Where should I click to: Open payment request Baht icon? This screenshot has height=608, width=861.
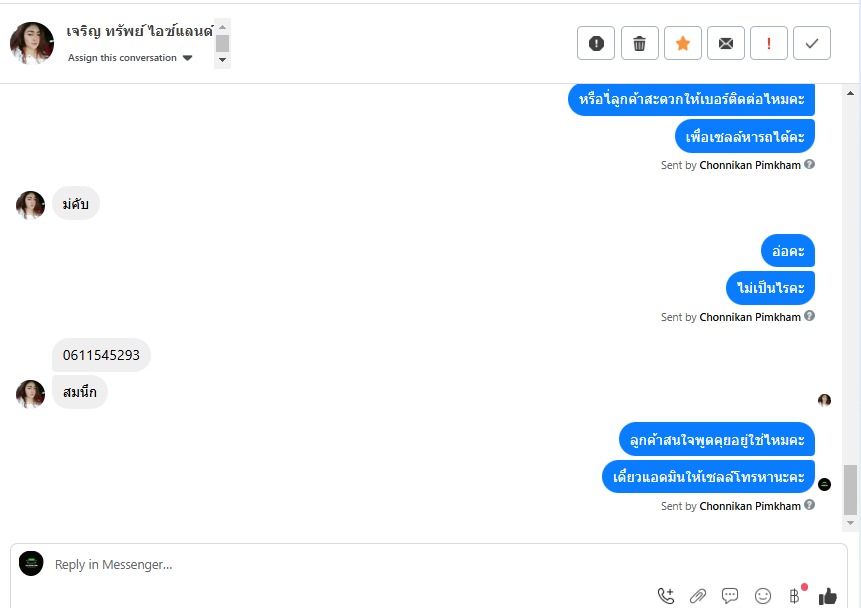(x=795, y=595)
